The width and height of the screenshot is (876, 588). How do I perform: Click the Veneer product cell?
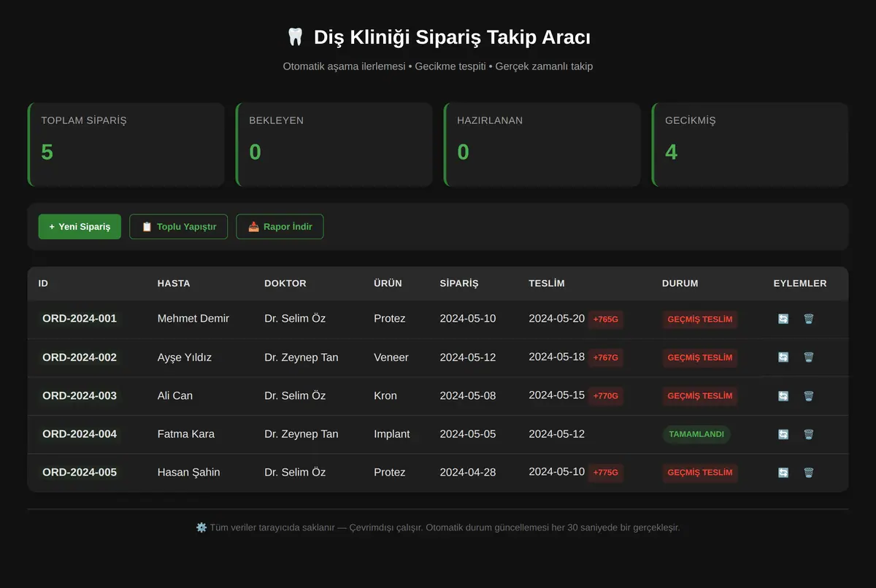[391, 357]
